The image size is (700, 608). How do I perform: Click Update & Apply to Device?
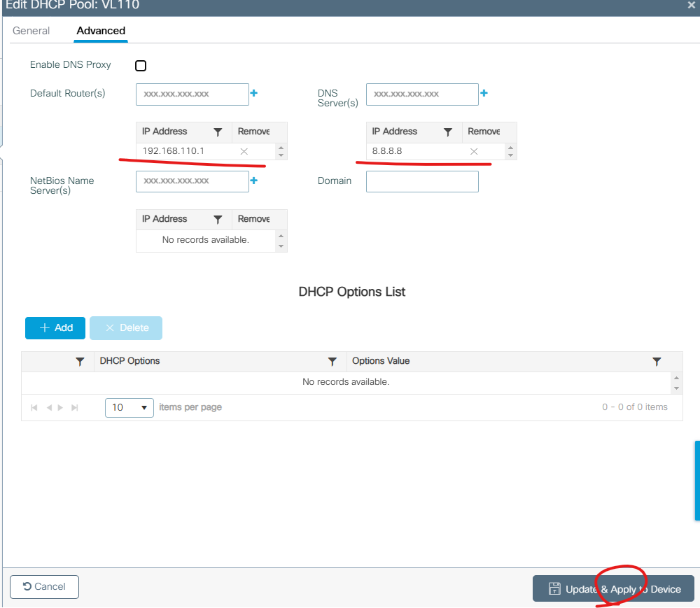[x=613, y=589]
